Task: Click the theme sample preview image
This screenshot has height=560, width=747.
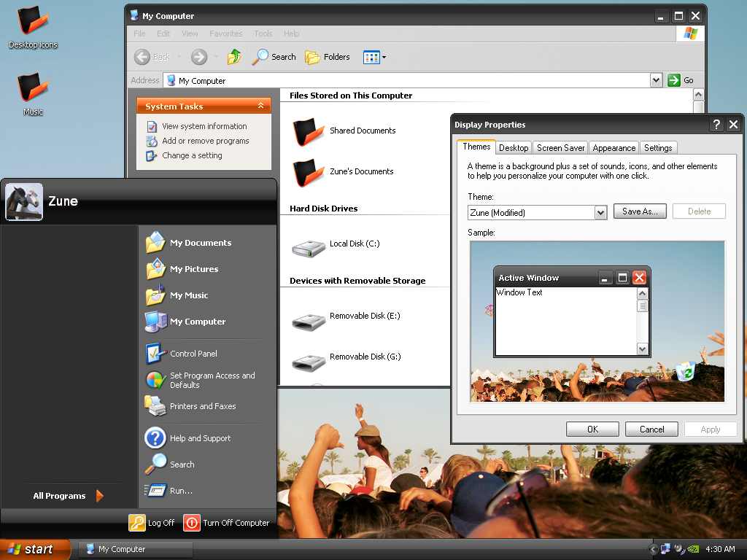Action: (x=597, y=322)
